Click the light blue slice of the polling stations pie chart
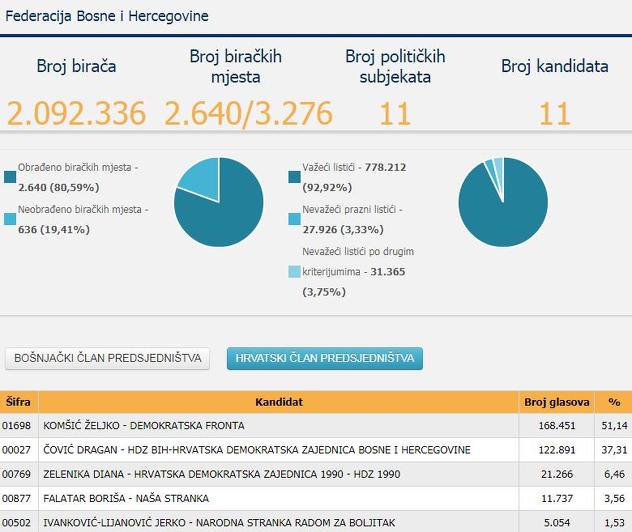The image size is (632, 532). (x=198, y=177)
